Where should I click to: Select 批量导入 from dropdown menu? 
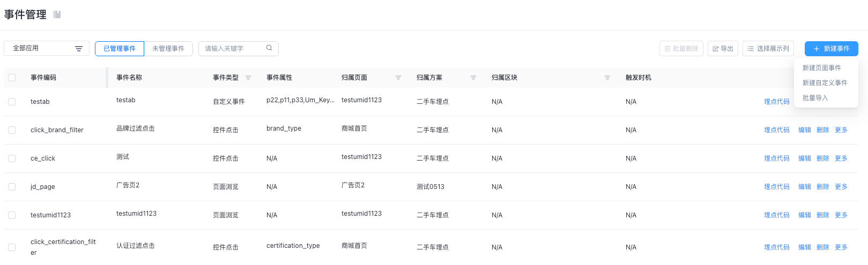[815, 98]
